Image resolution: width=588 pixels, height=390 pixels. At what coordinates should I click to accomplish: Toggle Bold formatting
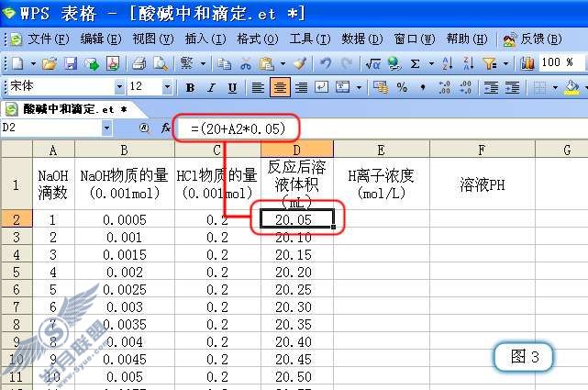(190, 88)
